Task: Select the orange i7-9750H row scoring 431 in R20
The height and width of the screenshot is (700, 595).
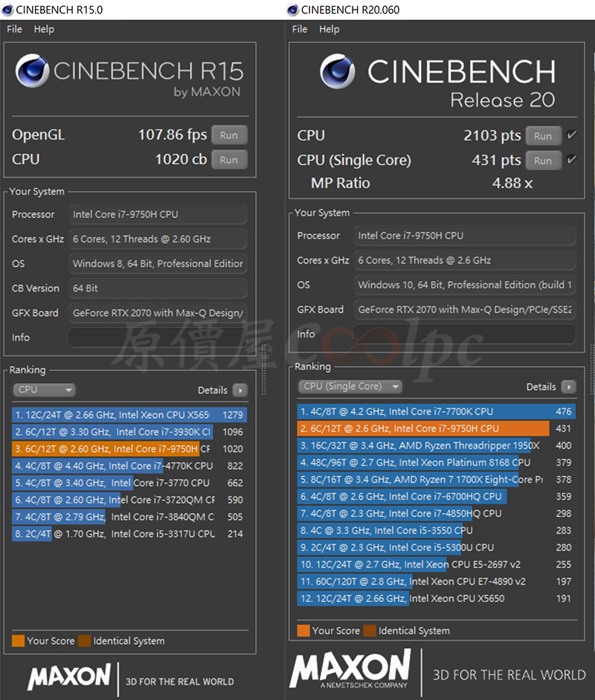Action: coord(436,428)
